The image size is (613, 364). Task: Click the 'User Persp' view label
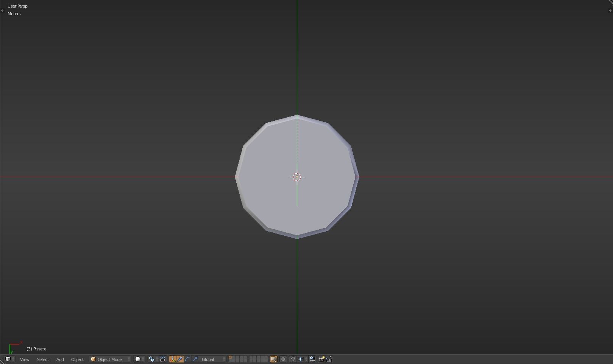tap(17, 6)
